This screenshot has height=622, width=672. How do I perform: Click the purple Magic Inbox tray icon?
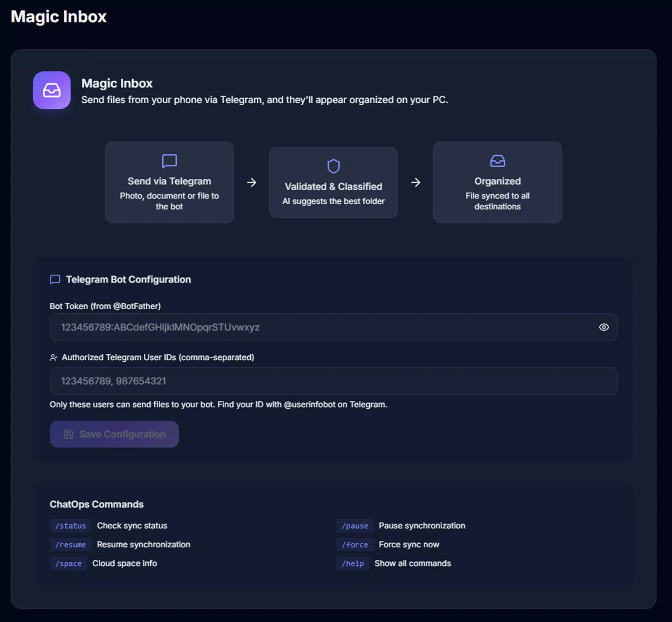[x=52, y=90]
